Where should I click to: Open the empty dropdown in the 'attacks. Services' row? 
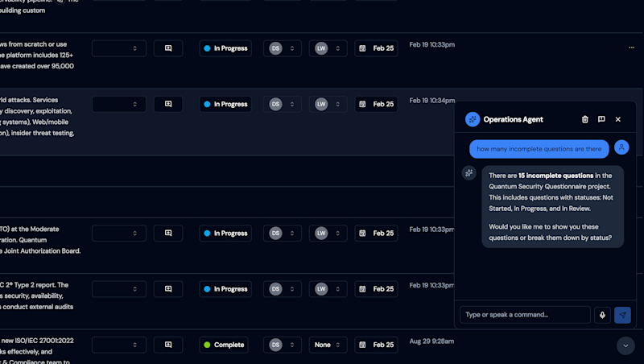[x=119, y=105]
